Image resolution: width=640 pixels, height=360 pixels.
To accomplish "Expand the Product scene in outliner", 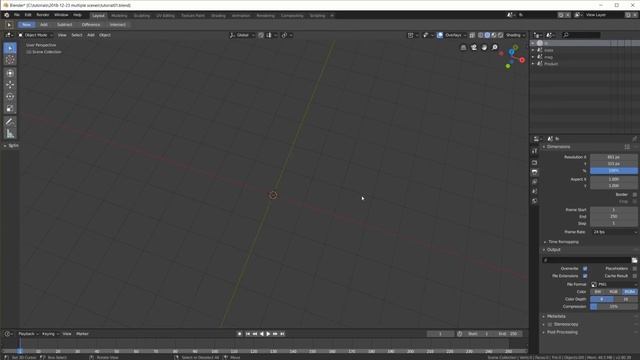I will point(533,64).
